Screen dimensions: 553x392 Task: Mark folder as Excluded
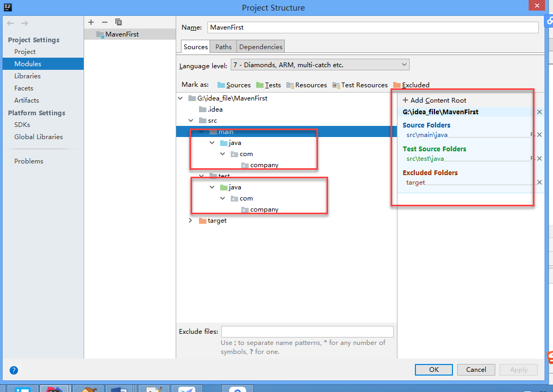tap(411, 85)
